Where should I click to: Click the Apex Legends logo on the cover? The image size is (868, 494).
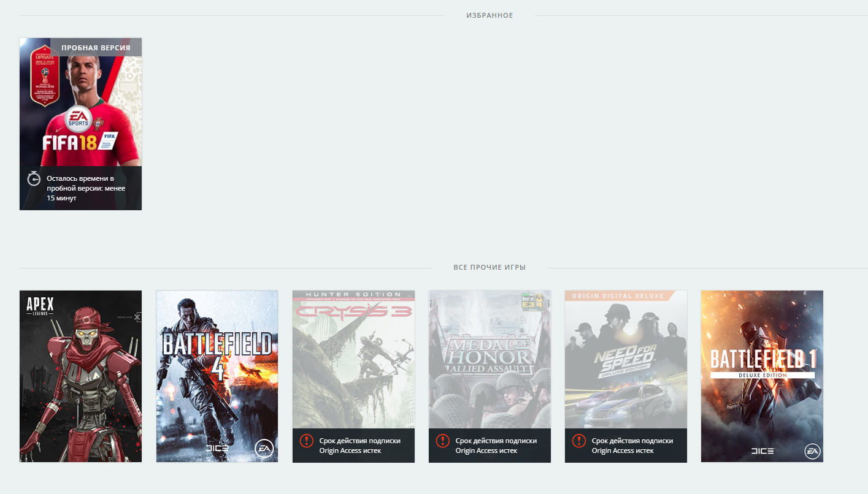pyautogui.click(x=40, y=306)
